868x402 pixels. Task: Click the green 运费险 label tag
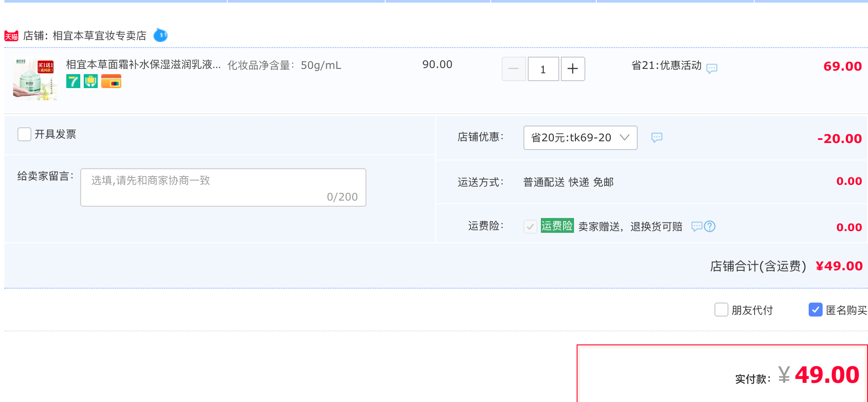click(557, 225)
